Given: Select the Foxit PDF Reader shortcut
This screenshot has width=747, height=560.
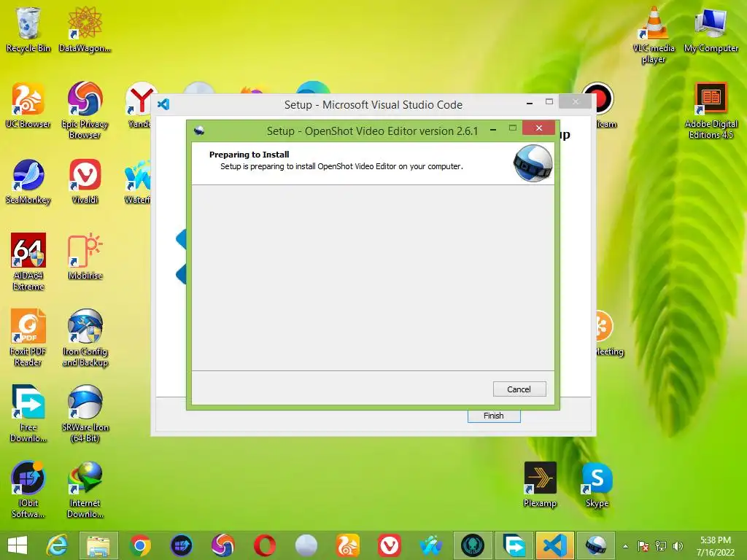Looking at the screenshot, I should tap(28, 338).
